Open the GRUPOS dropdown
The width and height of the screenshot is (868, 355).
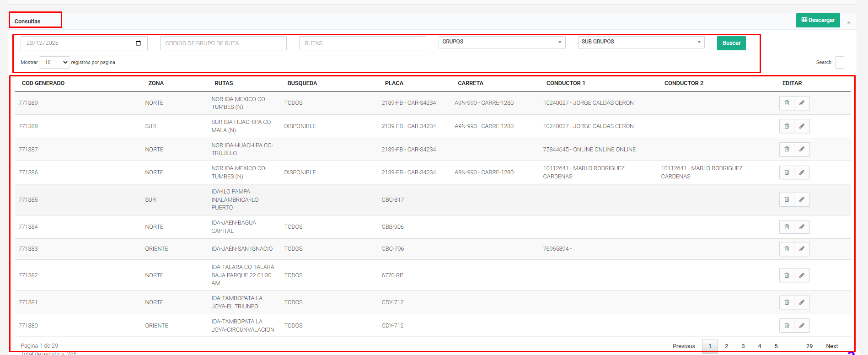point(502,42)
